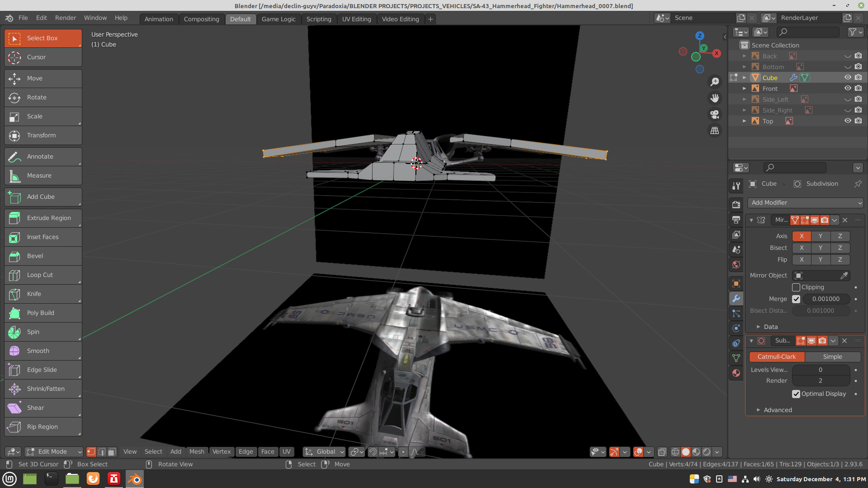Adjust the Levels Viewport value field

(821, 370)
